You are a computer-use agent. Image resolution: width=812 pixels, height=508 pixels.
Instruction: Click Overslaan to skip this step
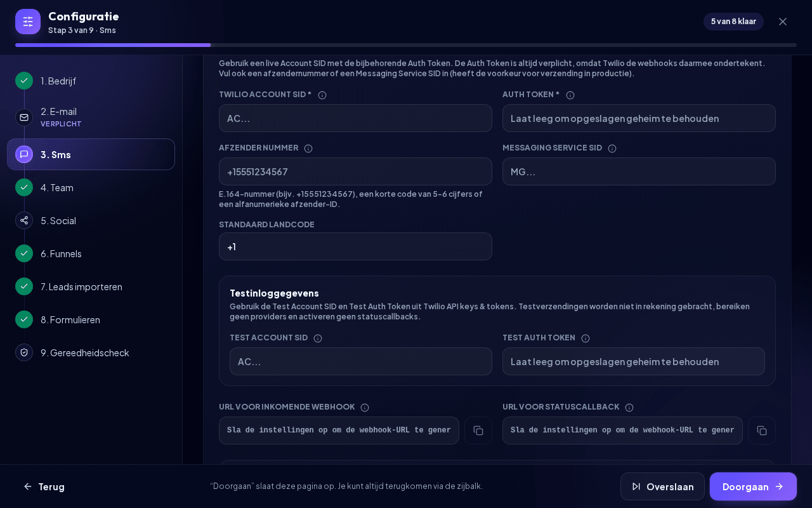(x=662, y=486)
